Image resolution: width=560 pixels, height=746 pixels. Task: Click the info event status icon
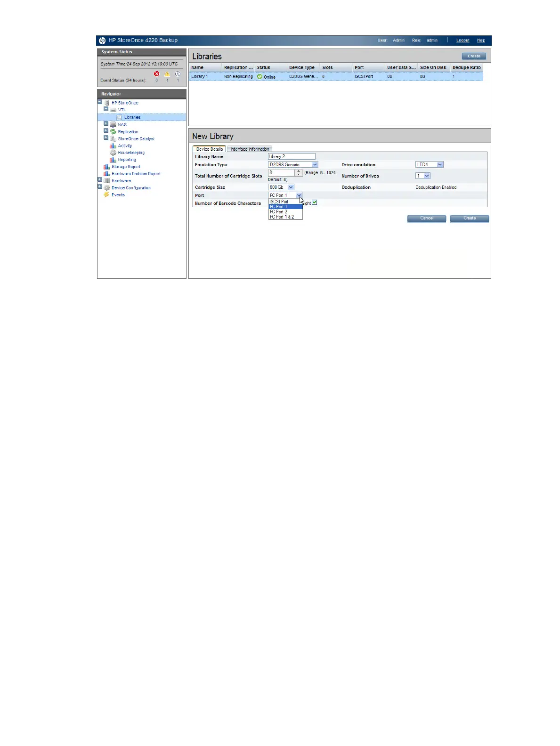coord(178,74)
